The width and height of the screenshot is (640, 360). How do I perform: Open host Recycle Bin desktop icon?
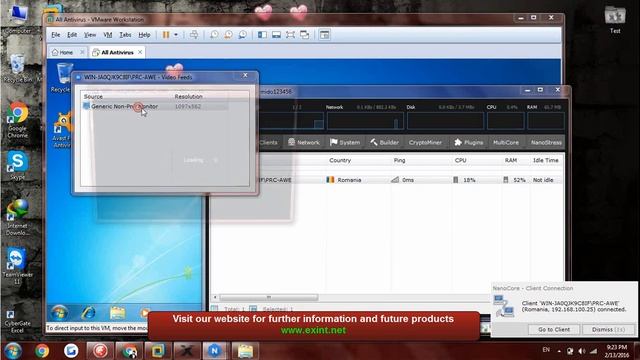pos(18,68)
